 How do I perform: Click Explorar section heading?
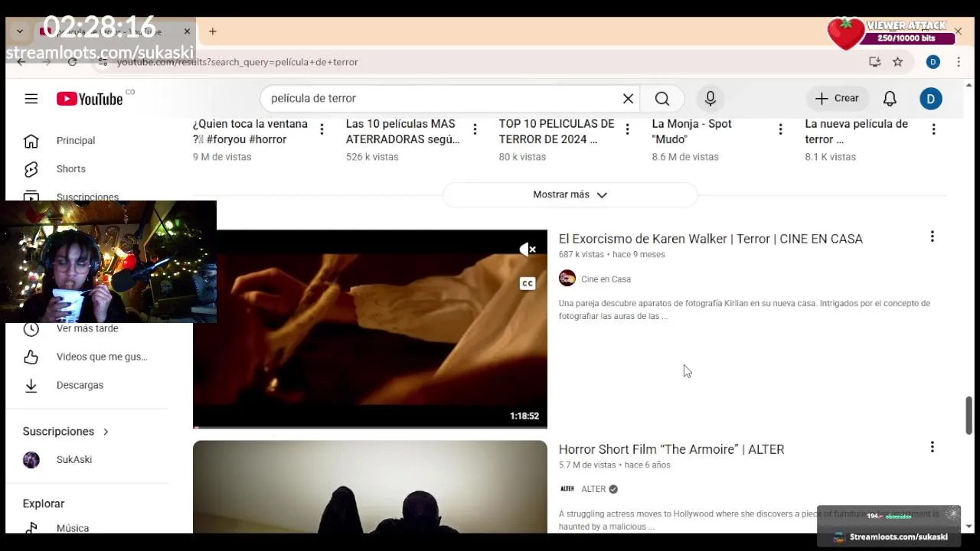coord(44,504)
